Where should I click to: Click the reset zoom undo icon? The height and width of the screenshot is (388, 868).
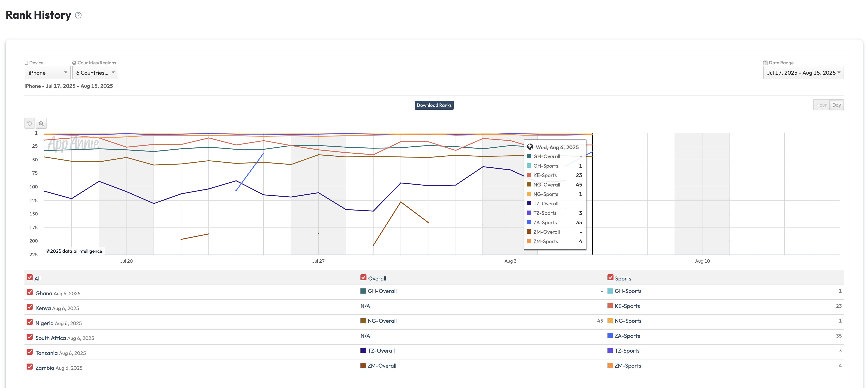[x=30, y=123]
